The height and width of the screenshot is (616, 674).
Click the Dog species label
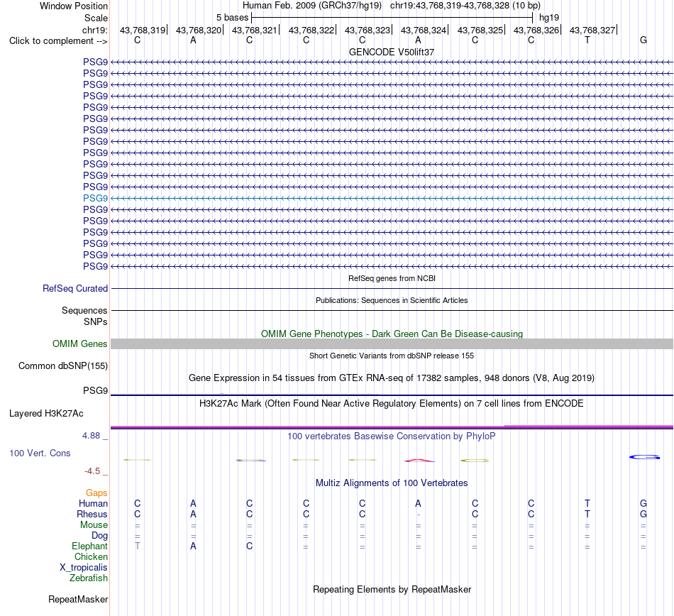100,536
